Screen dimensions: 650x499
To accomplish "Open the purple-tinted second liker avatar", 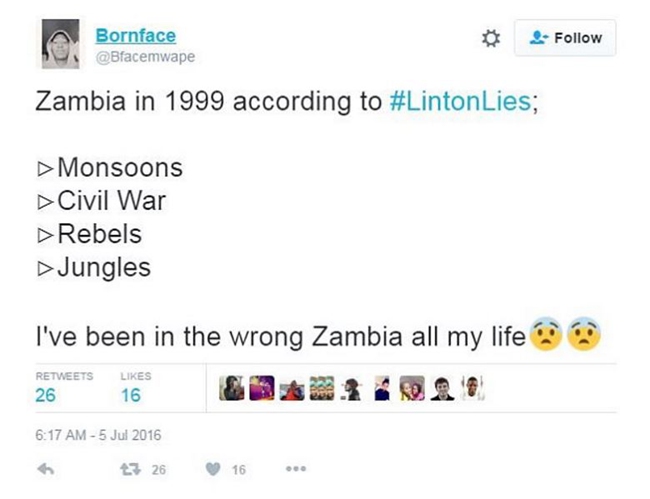I will (262, 388).
